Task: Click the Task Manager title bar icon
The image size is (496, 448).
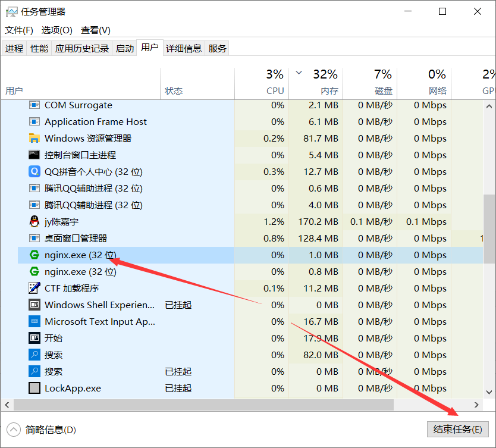Action: pyautogui.click(x=12, y=12)
